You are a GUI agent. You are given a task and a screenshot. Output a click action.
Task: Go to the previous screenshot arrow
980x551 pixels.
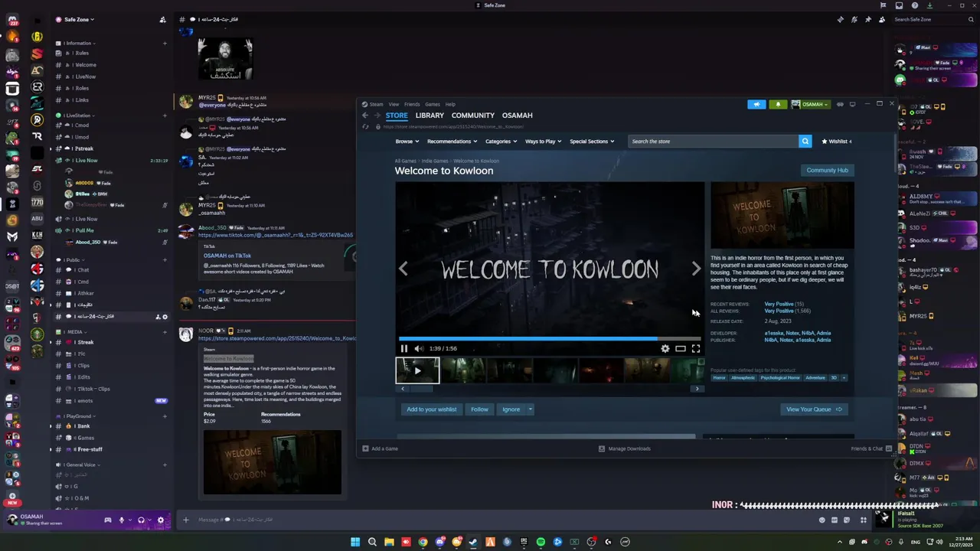click(403, 269)
